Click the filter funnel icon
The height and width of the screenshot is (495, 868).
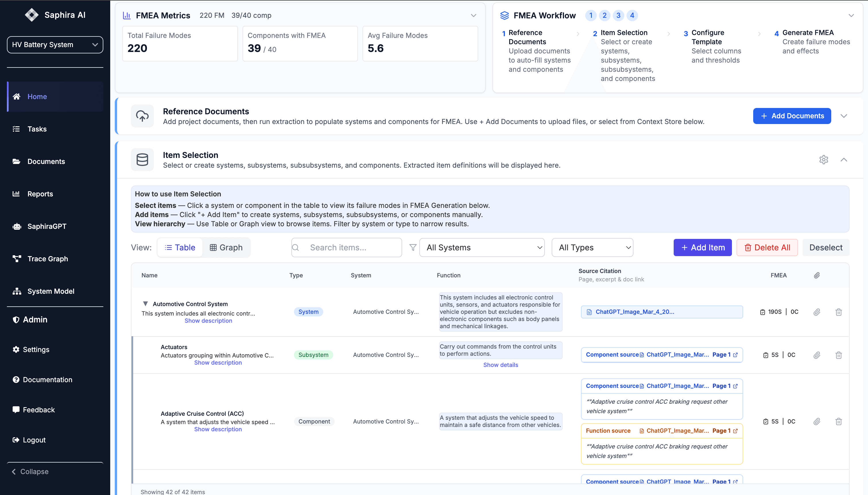(x=412, y=247)
